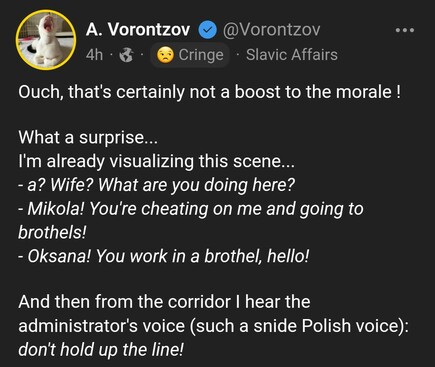Click the italic 'Wife? What are you doing here?' line
435x367 pixels.
tap(157, 185)
